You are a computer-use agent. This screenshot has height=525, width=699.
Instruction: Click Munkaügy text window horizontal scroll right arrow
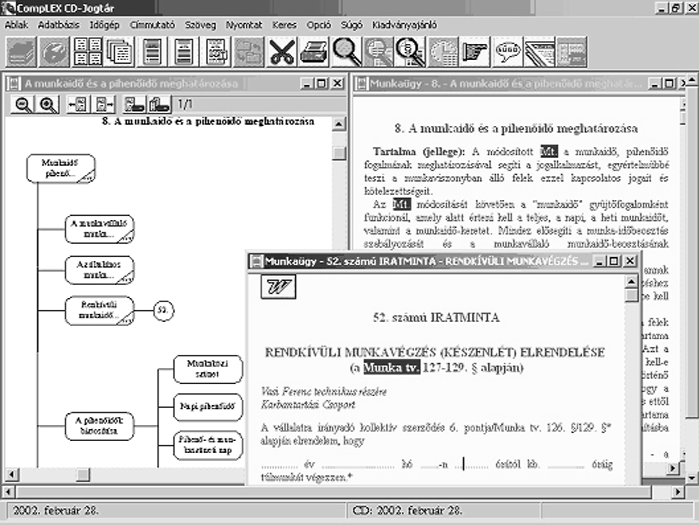673,468
